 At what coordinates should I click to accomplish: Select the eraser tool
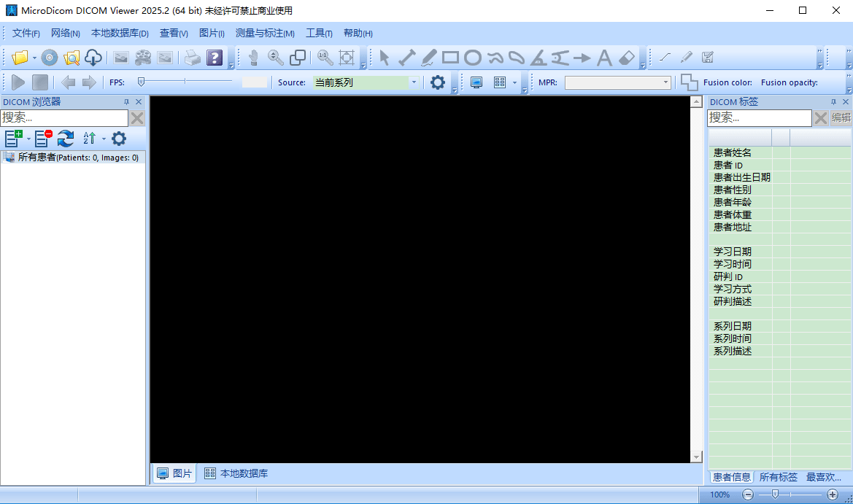(x=626, y=58)
